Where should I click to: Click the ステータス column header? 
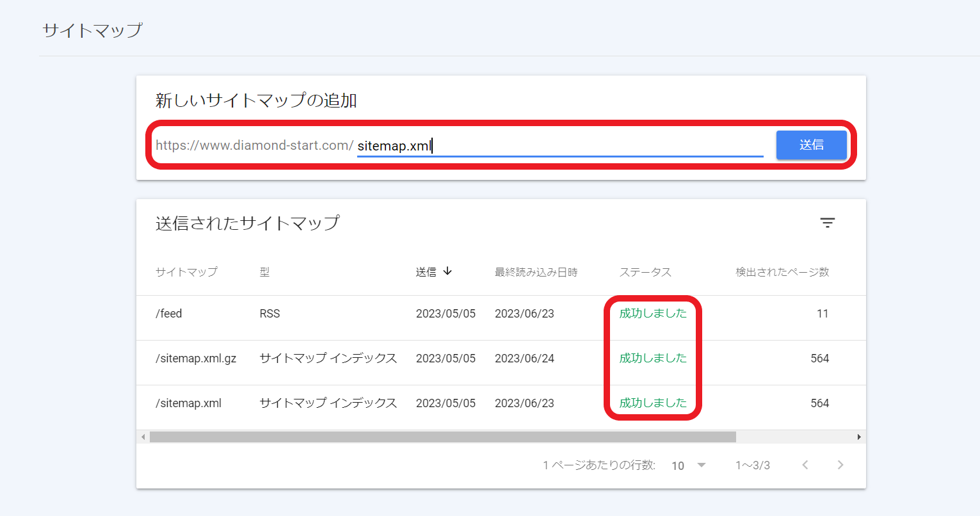pos(645,272)
